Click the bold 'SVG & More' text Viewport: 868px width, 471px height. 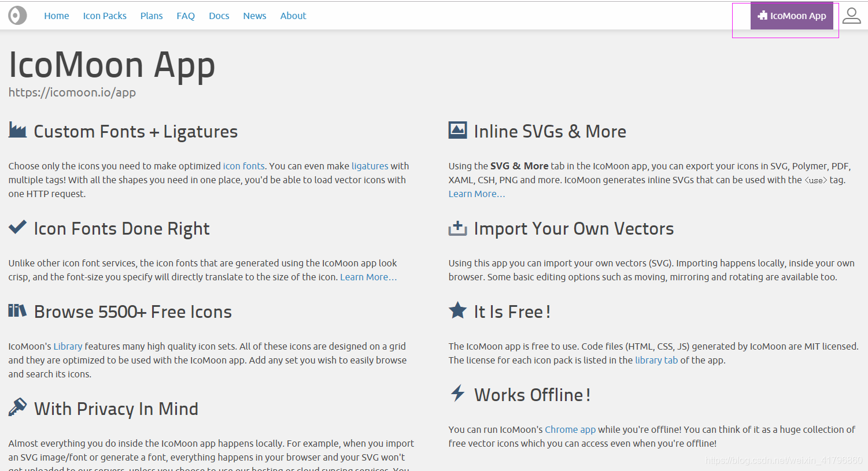coord(519,166)
